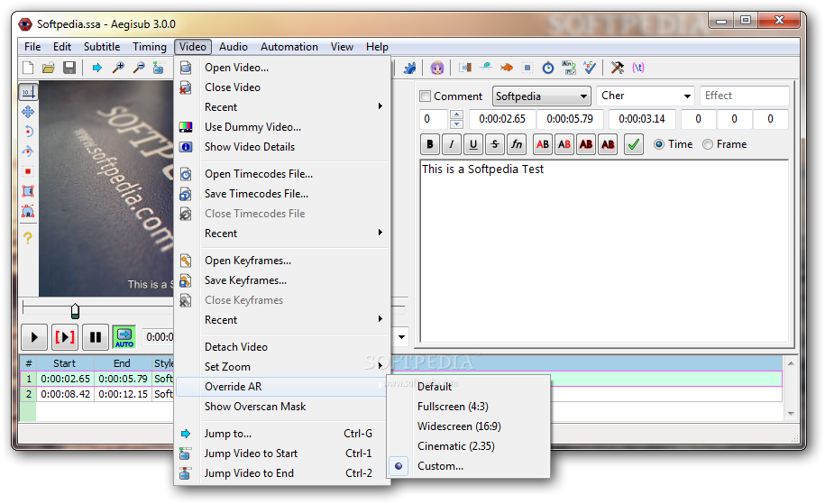Viewport: 825px width, 504px height.
Task: Select the rotate XY video tool
Action: click(x=28, y=151)
